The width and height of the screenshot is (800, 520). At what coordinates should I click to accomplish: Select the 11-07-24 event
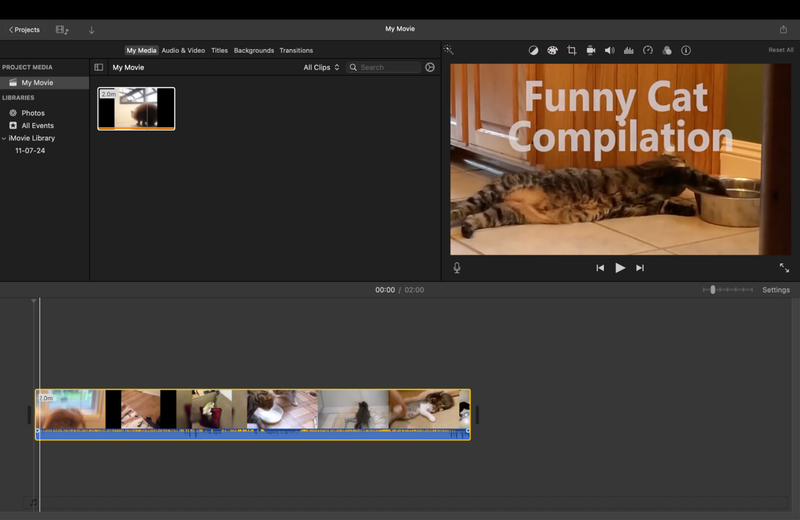(30, 151)
